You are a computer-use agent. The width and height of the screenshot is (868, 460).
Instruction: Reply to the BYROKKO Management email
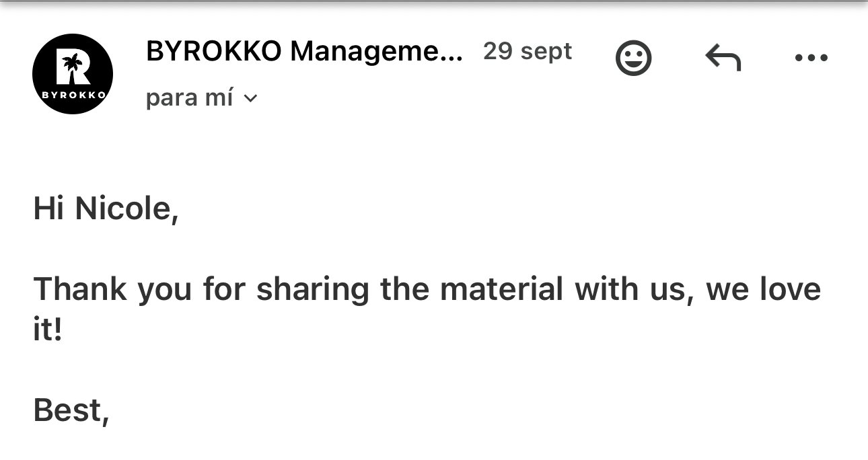[723, 59]
